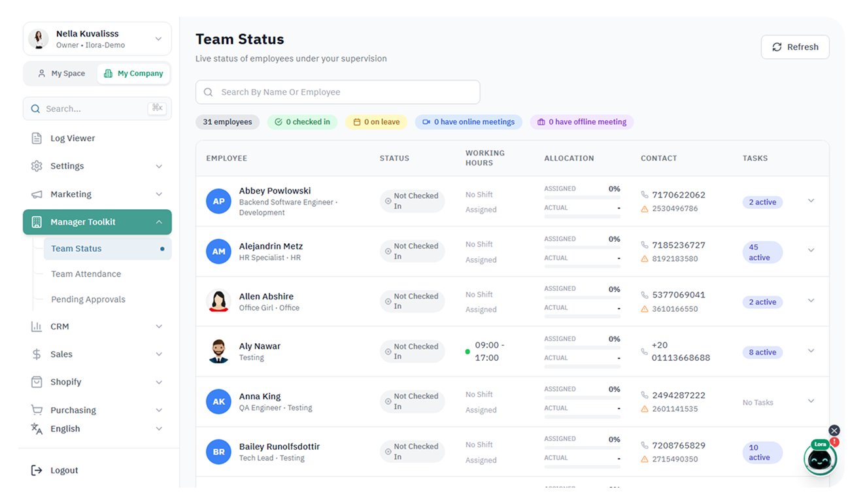Click warning icon beside 2530496786
The height and width of the screenshot is (504, 863).
pyautogui.click(x=645, y=209)
